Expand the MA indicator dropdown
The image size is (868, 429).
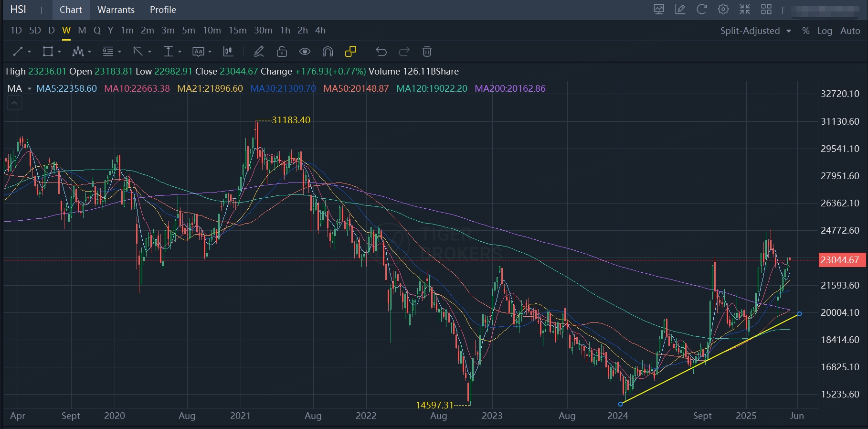pos(29,89)
